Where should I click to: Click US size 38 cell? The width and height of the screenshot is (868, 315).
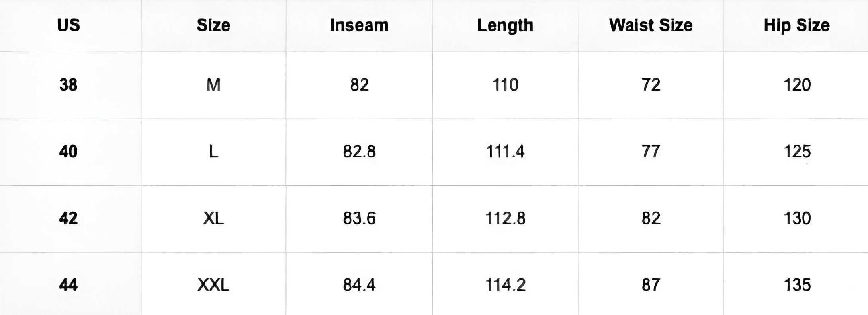click(x=68, y=85)
